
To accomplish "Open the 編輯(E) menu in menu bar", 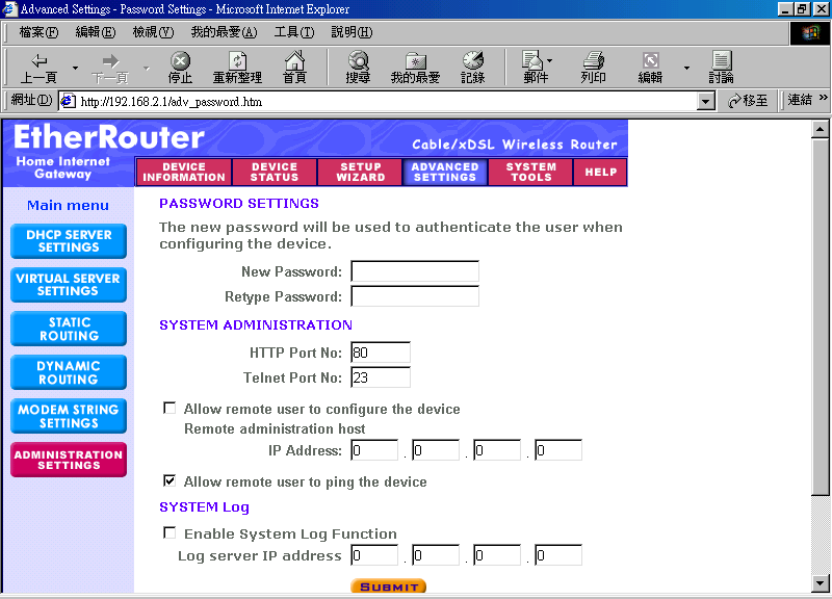I will click(96, 32).
